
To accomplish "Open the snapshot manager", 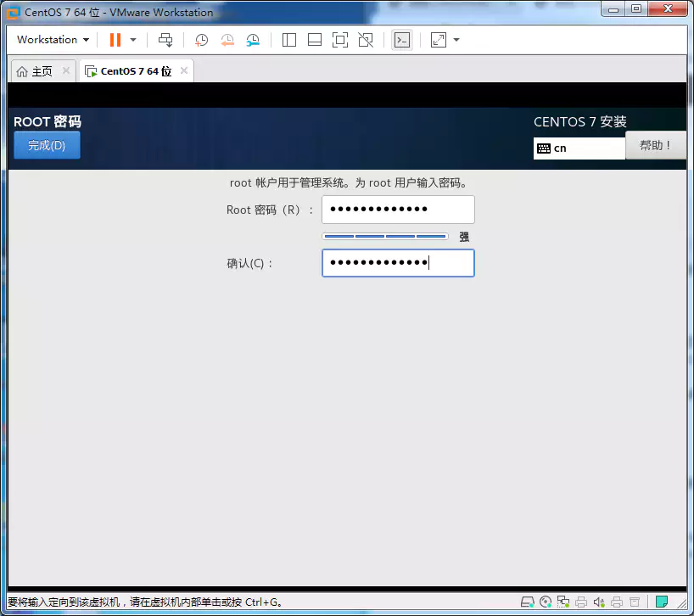I will click(x=253, y=40).
